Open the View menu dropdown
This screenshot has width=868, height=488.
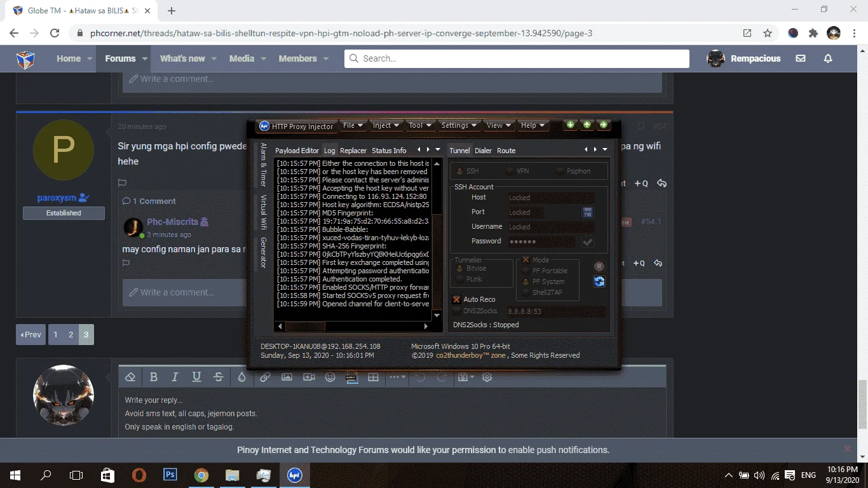[499, 125]
